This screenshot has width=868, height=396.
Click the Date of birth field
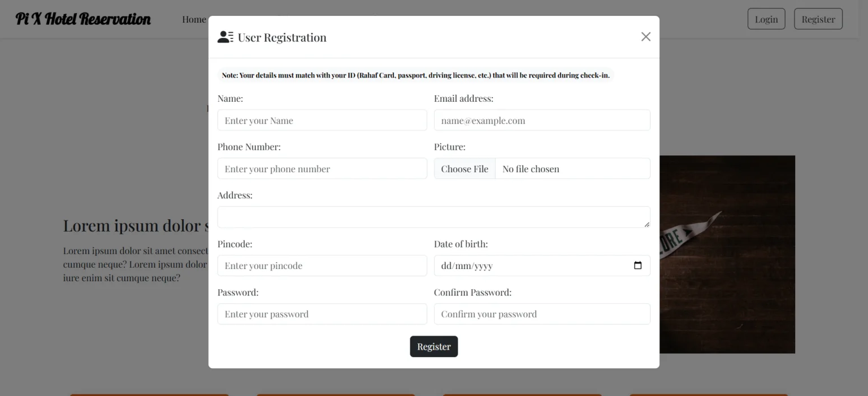[542, 266]
